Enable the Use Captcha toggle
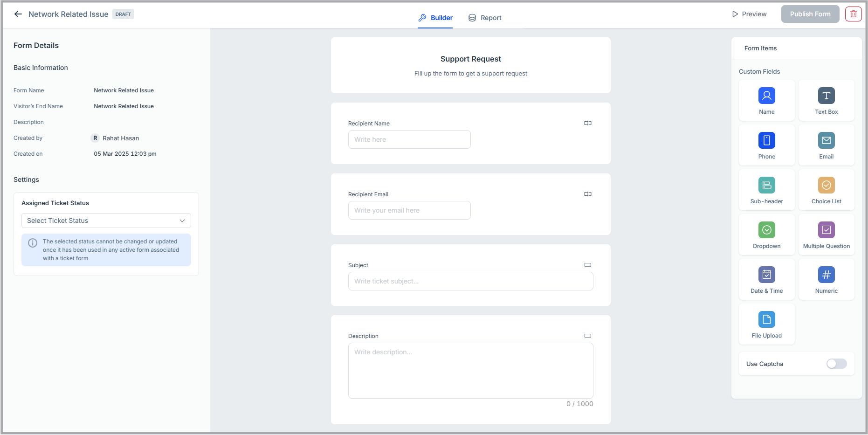This screenshot has height=435, width=868. [x=836, y=364]
